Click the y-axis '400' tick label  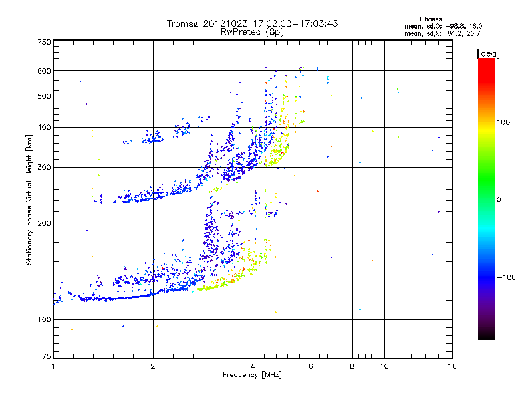pyautogui.click(x=44, y=127)
